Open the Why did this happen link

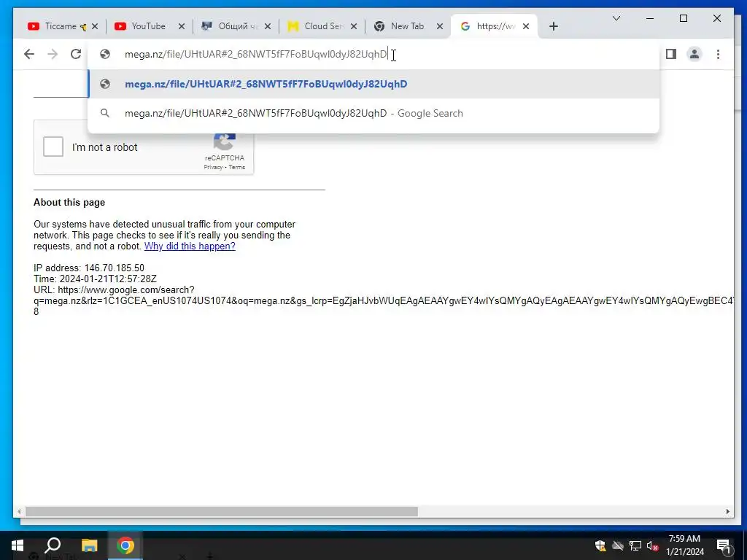tap(190, 246)
